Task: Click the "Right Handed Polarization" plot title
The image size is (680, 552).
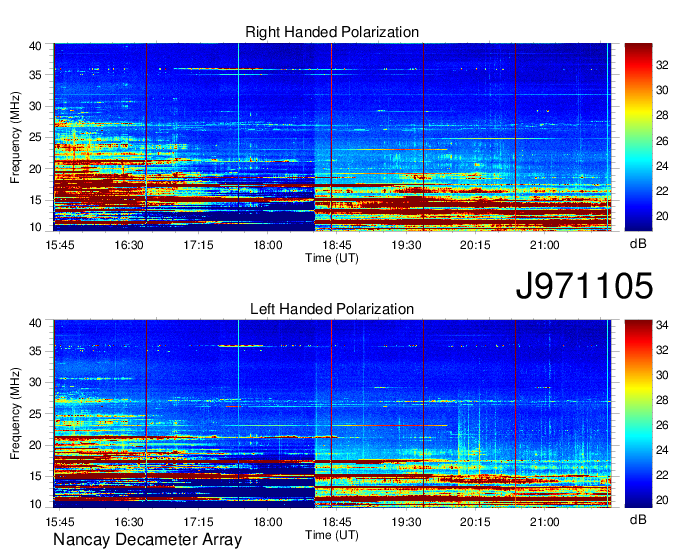Action: 332,32
